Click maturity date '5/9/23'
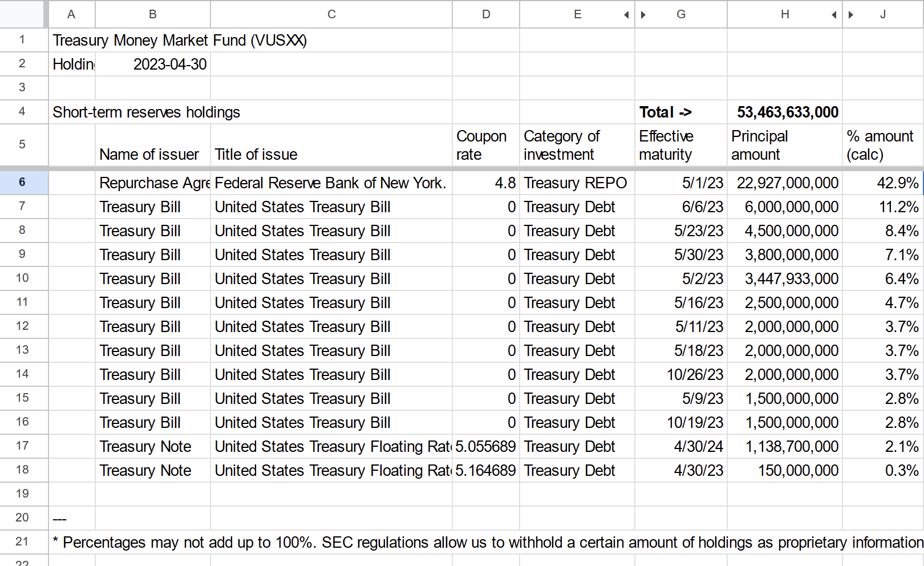The image size is (924, 566). tap(681, 399)
